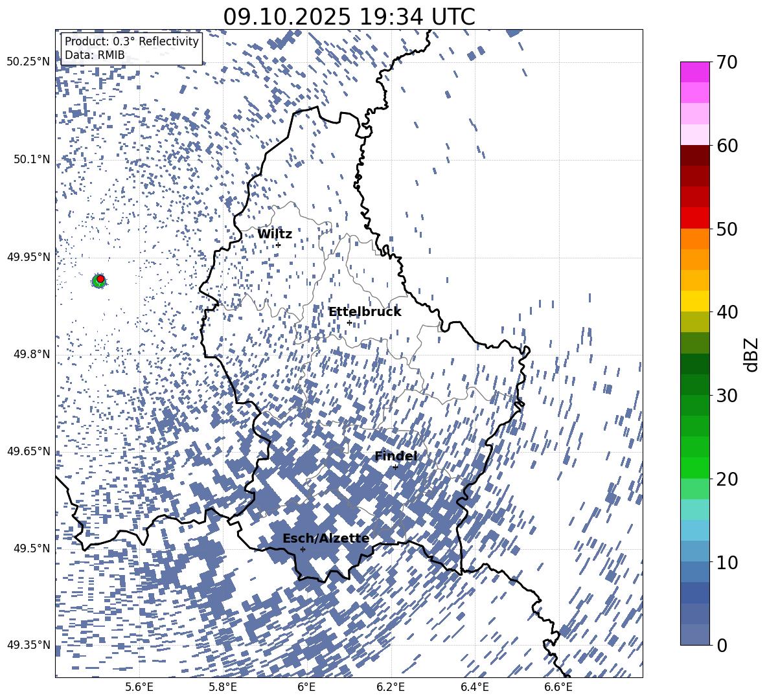Click the 20 colorbar tick label
Screen dimensions: 767x700
(x=727, y=479)
